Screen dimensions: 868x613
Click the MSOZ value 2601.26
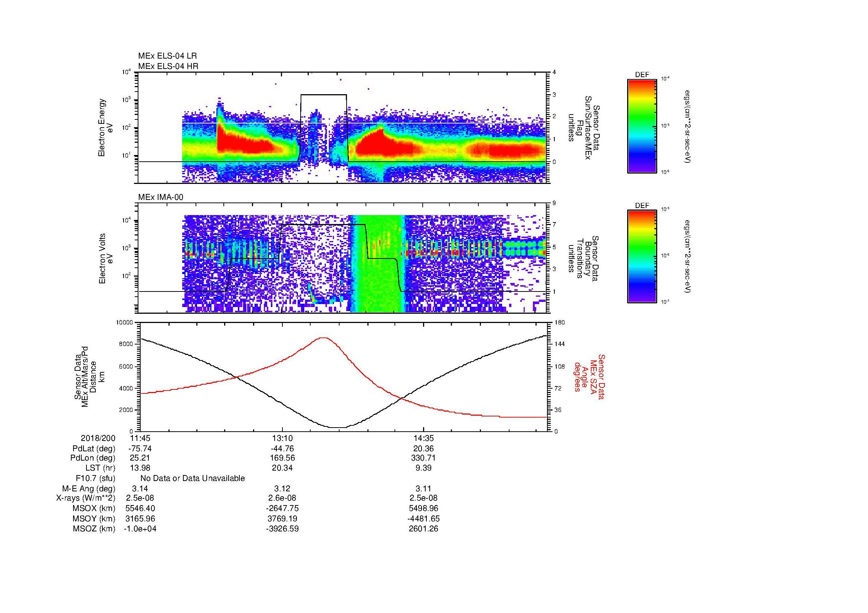[423, 529]
